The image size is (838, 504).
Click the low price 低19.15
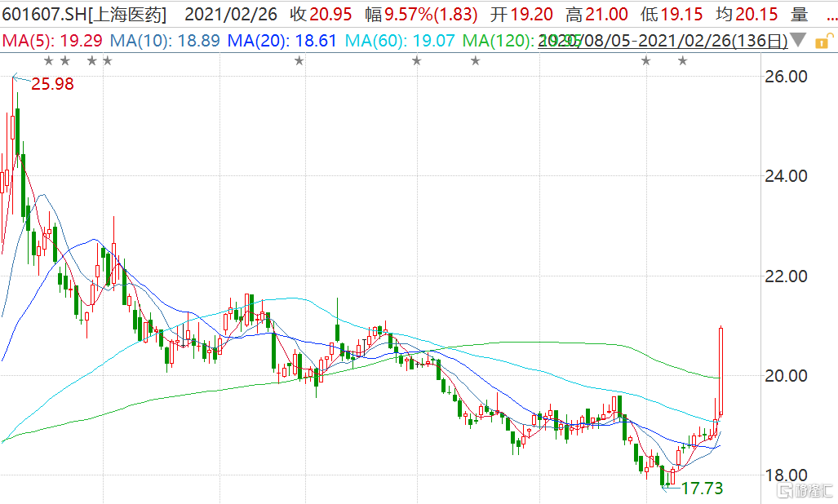[672, 14]
